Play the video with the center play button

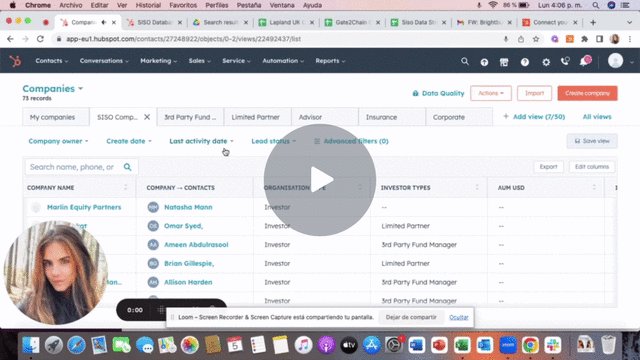[320, 180]
